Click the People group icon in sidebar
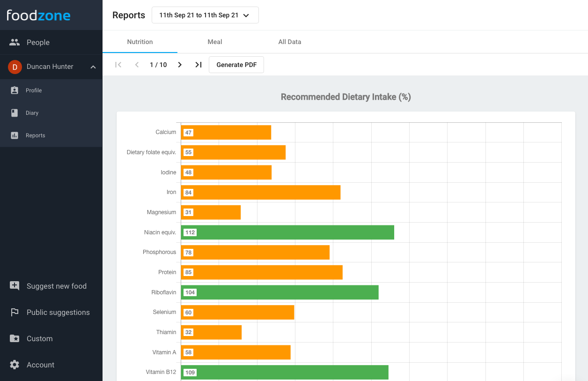Screen dimensions: 588x381 tap(15, 42)
